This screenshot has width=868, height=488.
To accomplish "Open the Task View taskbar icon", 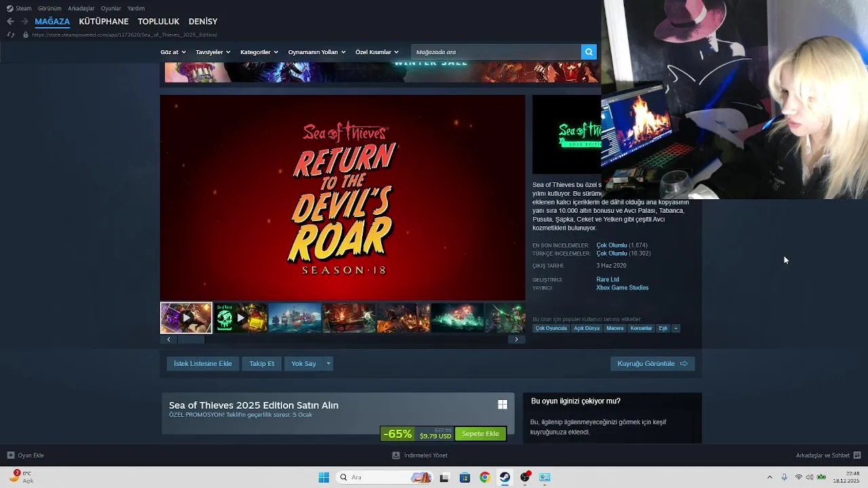I will [444, 477].
